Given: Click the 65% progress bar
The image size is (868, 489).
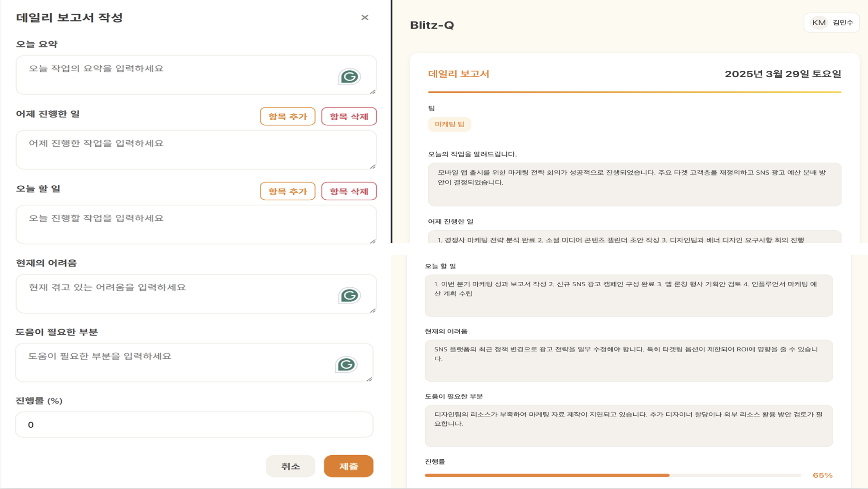Looking at the screenshot, I should pyautogui.click(x=613, y=475).
